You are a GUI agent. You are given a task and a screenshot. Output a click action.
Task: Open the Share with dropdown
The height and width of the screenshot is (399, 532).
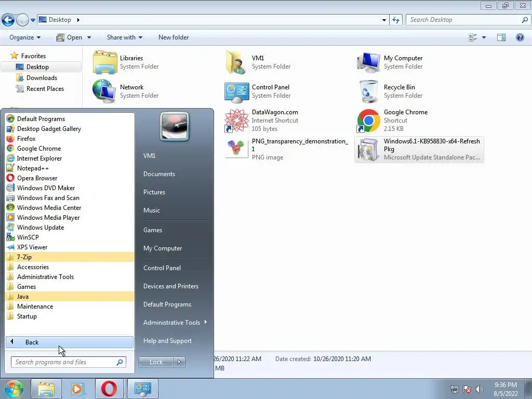coord(125,37)
